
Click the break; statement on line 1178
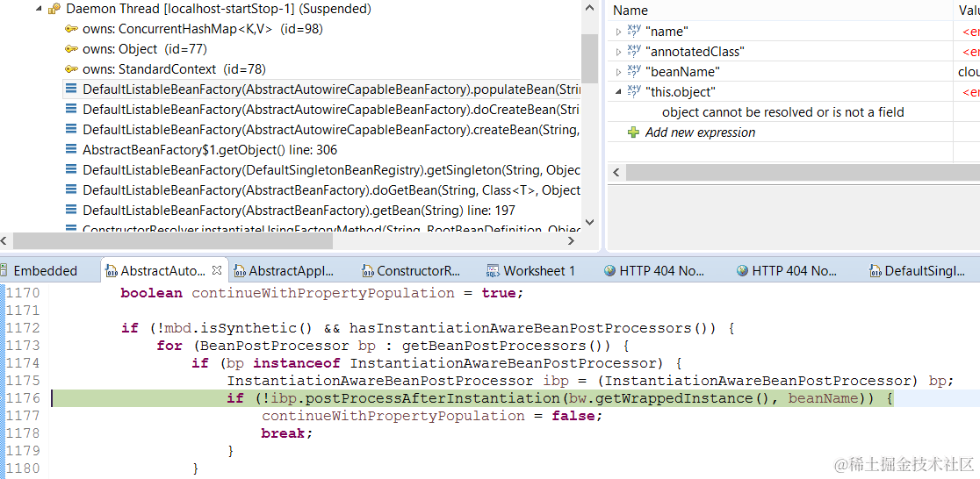click(x=286, y=433)
